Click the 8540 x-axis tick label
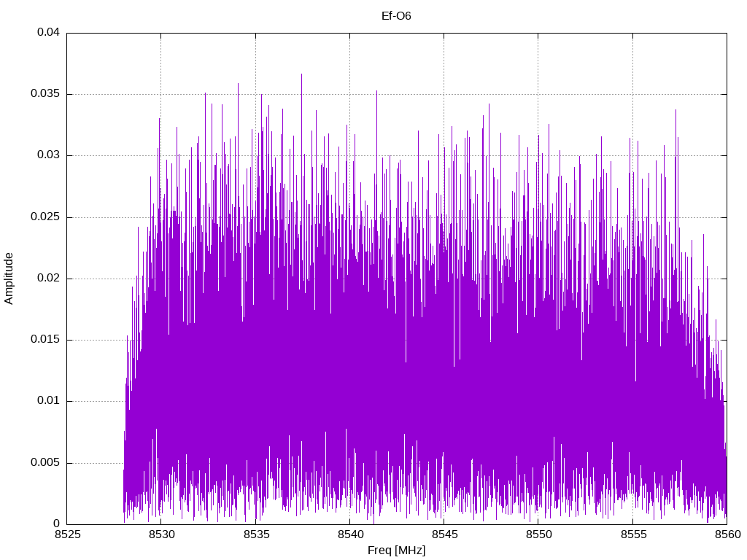 click(351, 534)
